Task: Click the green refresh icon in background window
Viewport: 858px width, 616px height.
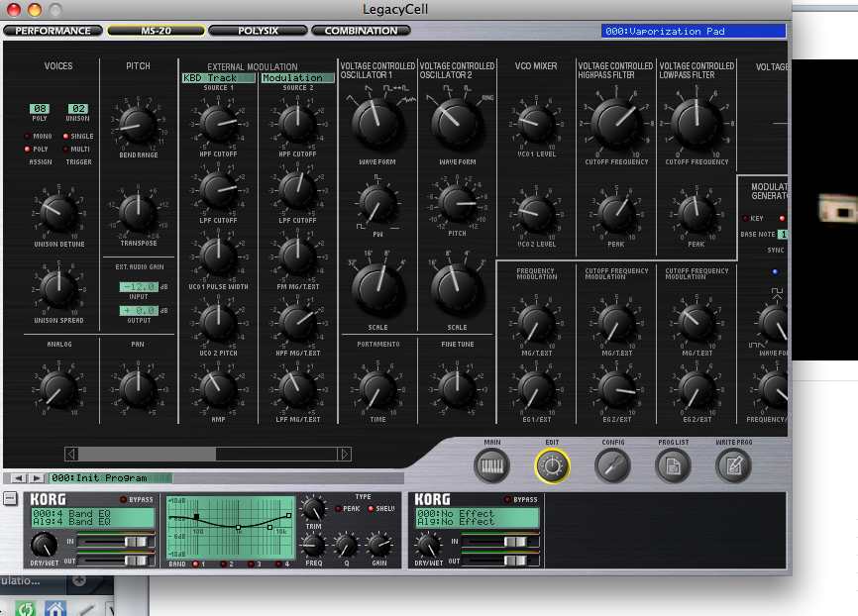Action: coord(25,608)
